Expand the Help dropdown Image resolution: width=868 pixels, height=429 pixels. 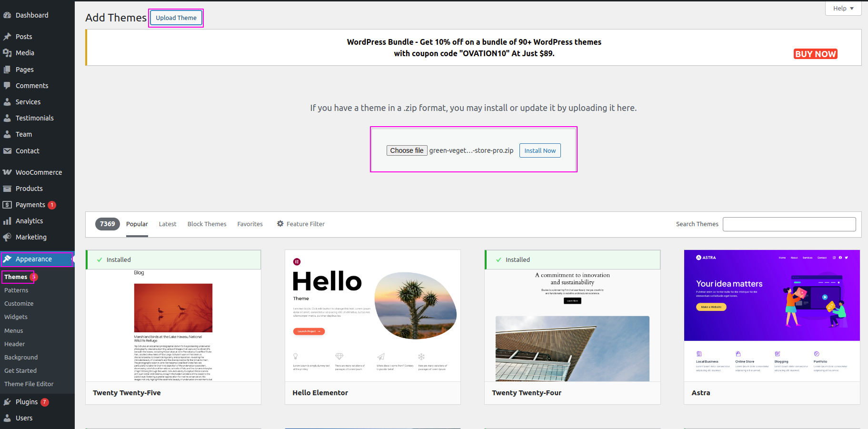[843, 9]
